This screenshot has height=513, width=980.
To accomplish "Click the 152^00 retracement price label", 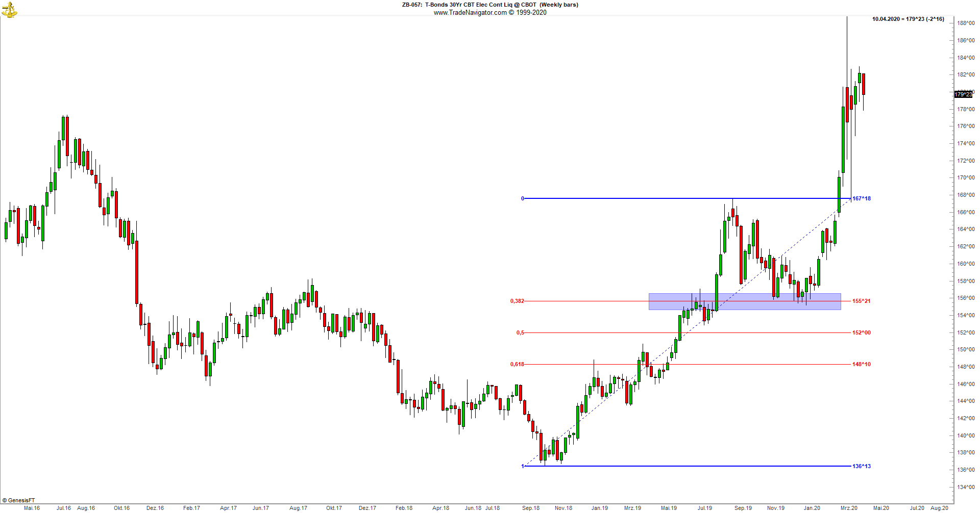I will point(862,332).
